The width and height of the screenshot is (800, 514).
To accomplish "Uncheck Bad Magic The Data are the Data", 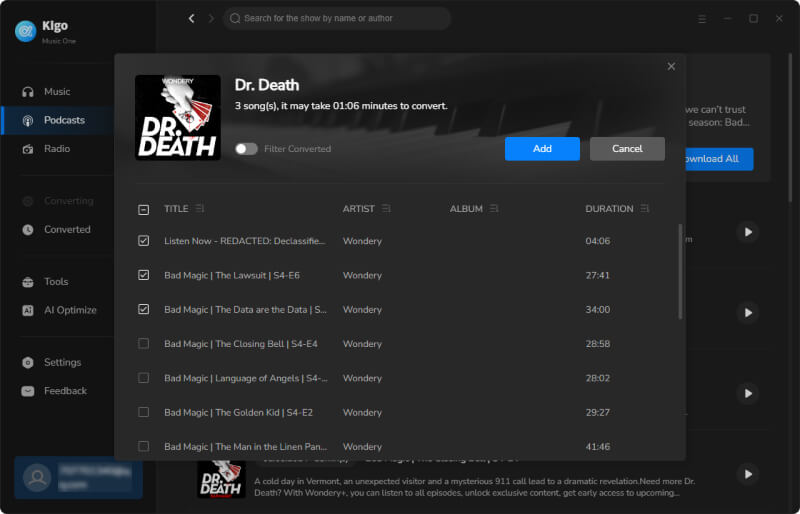I will (x=143, y=309).
